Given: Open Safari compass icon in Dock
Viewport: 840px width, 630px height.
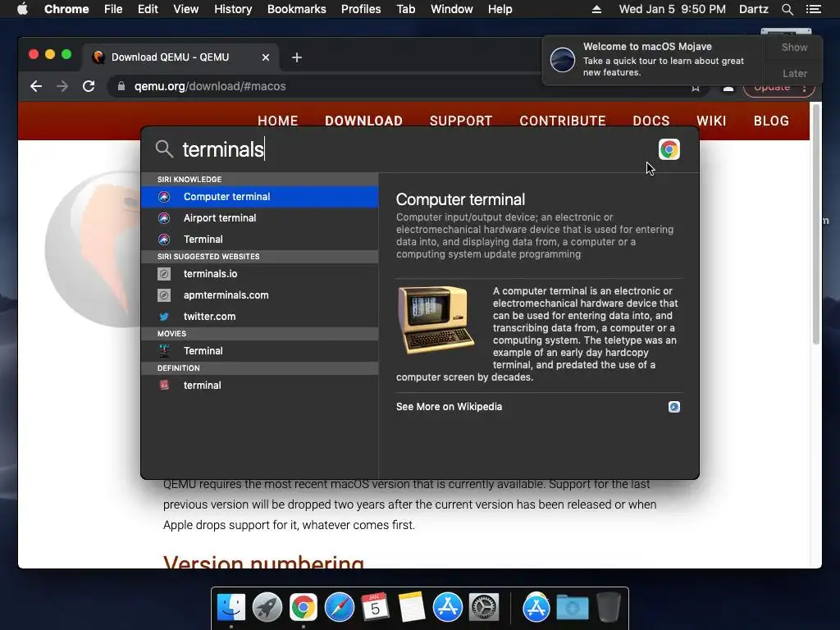Looking at the screenshot, I should [340, 608].
